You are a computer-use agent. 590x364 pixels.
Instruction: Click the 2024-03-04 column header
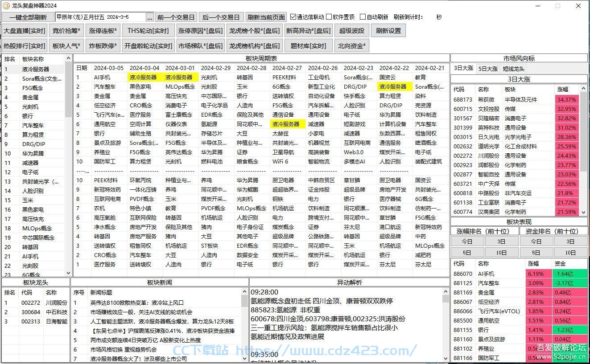144,68
